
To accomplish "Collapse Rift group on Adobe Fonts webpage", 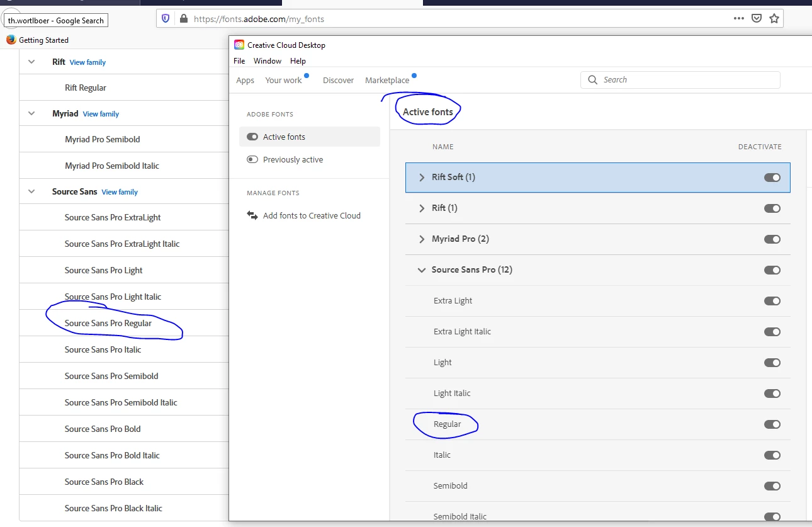I will 31,62.
